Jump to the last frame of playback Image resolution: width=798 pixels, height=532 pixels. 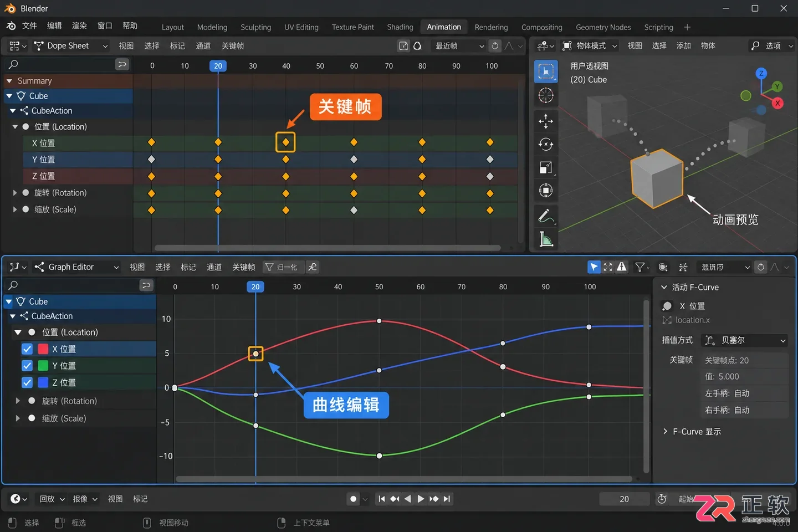[447, 499]
